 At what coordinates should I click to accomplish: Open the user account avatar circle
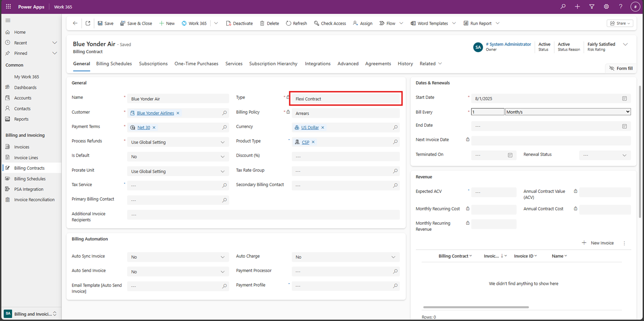pyautogui.click(x=635, y=7)
